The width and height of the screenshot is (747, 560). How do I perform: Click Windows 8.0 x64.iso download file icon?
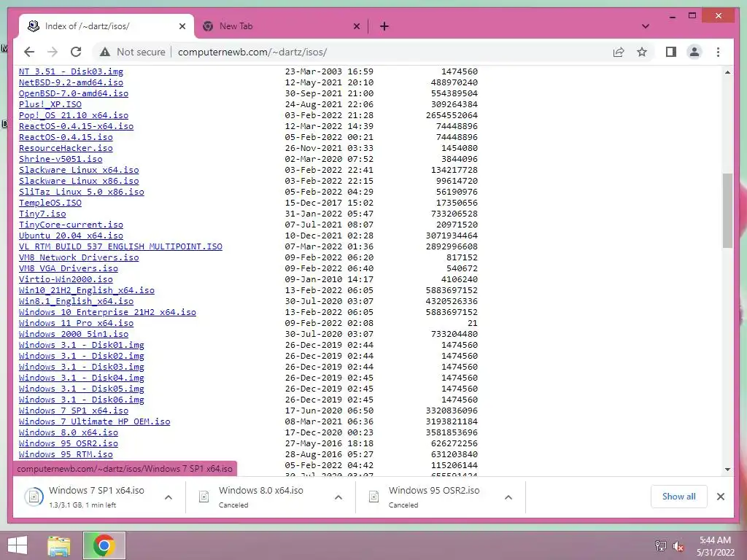[x=204, y=497]
